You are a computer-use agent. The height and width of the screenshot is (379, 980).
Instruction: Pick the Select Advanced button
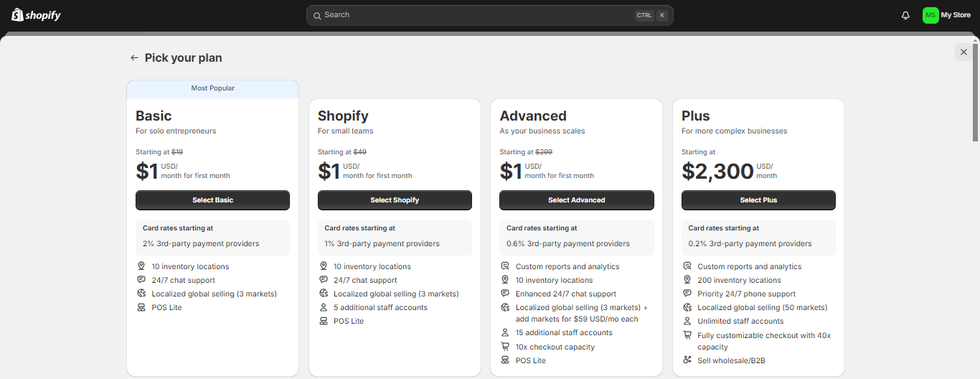tap(576, 200)
